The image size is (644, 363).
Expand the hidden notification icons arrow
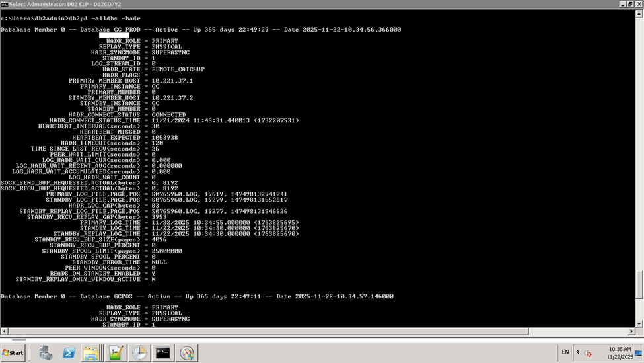(578, 352)
